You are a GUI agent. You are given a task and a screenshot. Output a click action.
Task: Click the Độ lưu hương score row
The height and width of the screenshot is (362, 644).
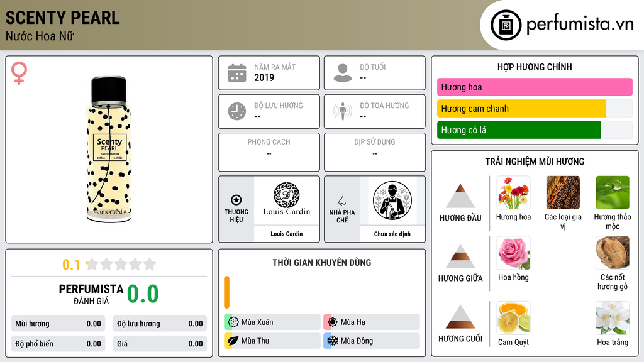point(160,324)
